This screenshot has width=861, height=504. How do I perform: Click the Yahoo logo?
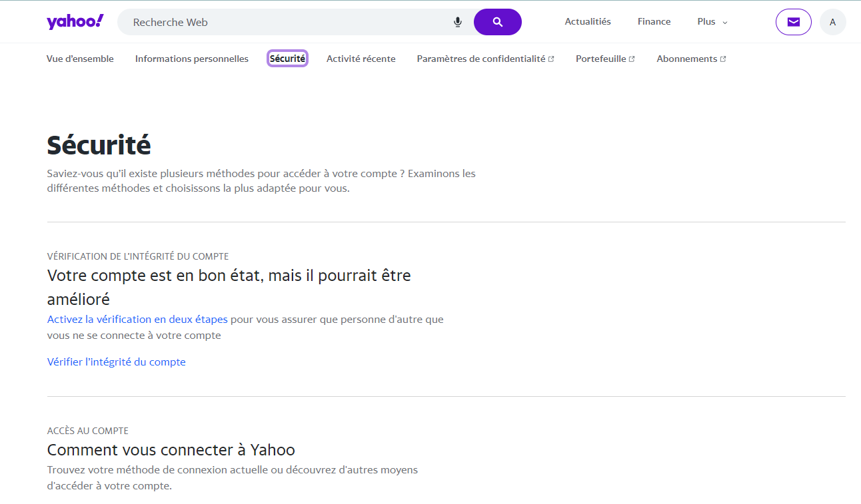[x=75, y=21]
